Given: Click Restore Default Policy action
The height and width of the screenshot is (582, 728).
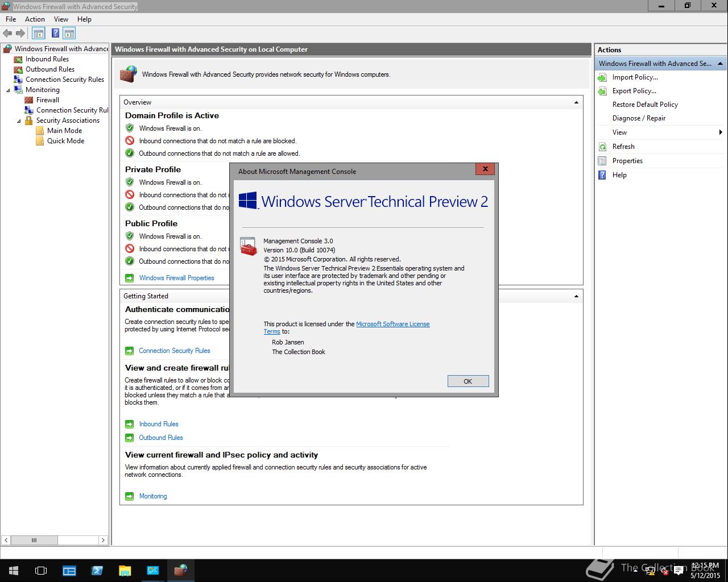Looking at the screenshot, I should point(645,105).
